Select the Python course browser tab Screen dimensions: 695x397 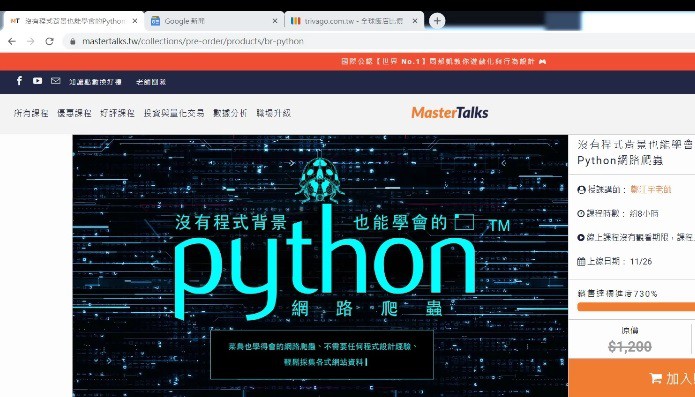pyautogui.click(x=74, y=21)
